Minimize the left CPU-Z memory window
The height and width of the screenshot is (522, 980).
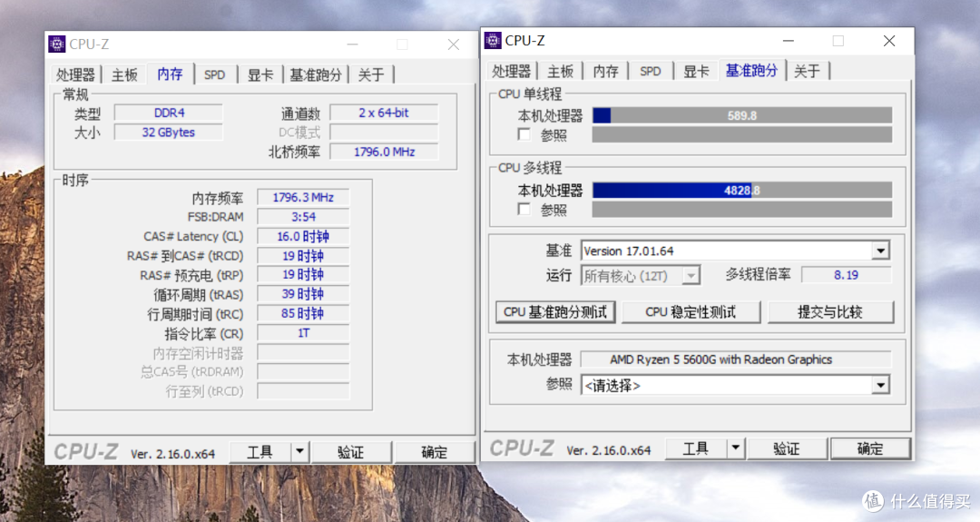point(352,44)
